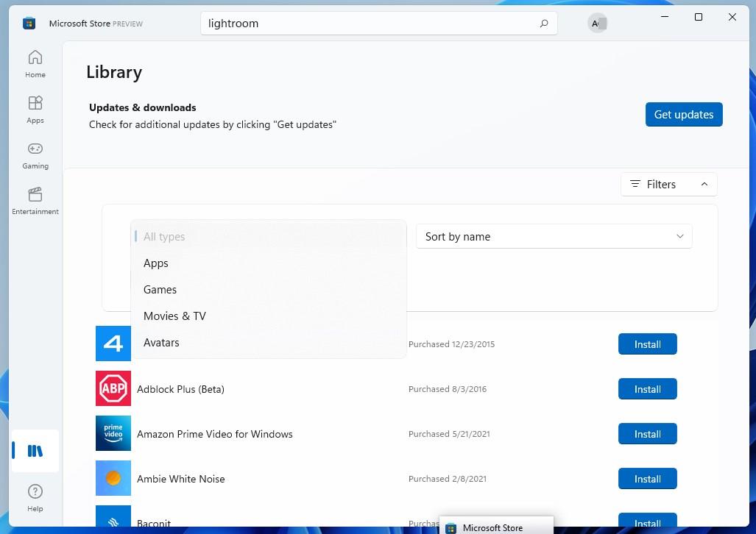Viewport: 756px width, 534px height.
Task: Click the Purchased 5/21/2021 date
Action: click(x=449, y=434)
